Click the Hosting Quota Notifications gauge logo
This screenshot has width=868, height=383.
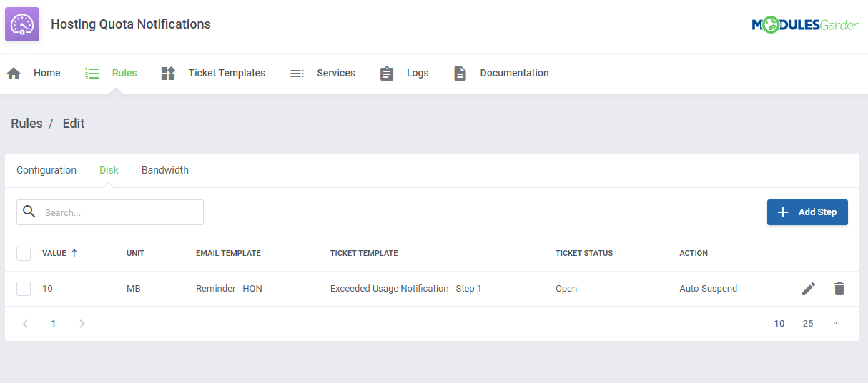point(22,24)
